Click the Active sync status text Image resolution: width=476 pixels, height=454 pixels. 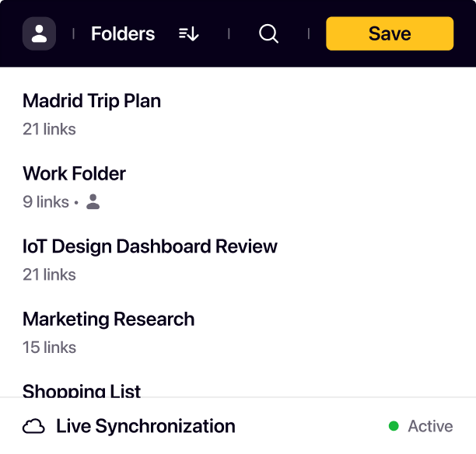click(430, 426)
